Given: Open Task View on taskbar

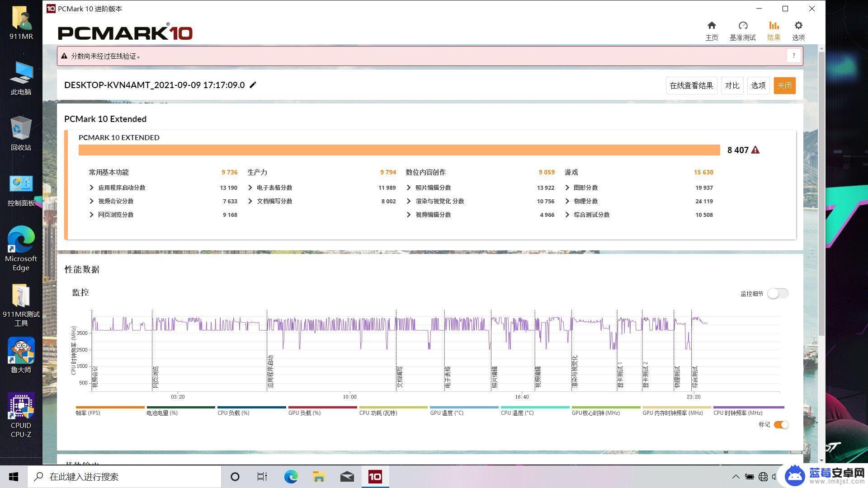Looking at the screenshot, I should [262, 477].
